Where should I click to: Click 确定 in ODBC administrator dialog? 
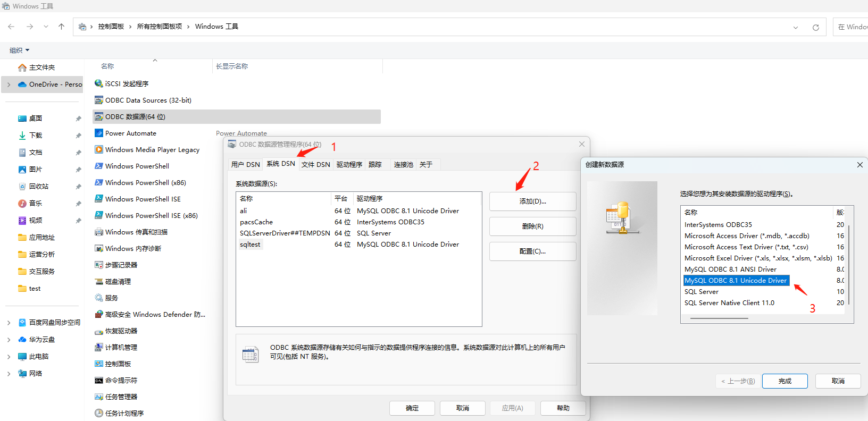click(x=412, y=408)
